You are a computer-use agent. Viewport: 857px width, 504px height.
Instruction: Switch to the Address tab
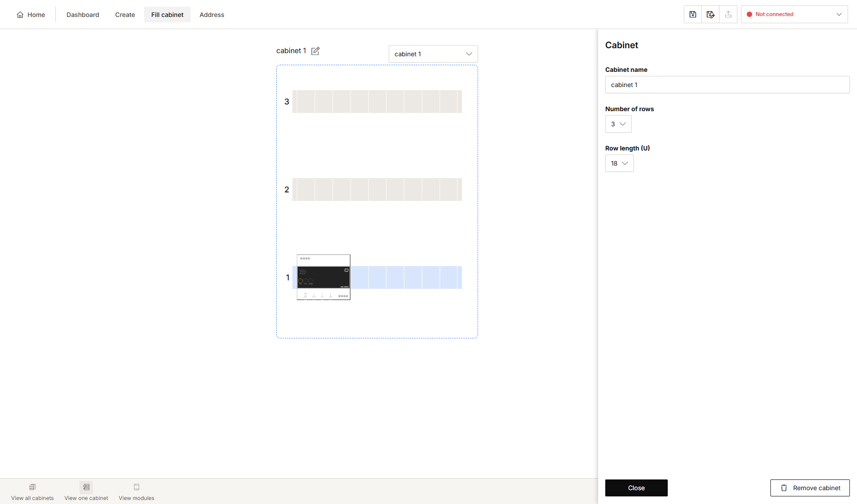pyautogui.click(x=212, y=15)
